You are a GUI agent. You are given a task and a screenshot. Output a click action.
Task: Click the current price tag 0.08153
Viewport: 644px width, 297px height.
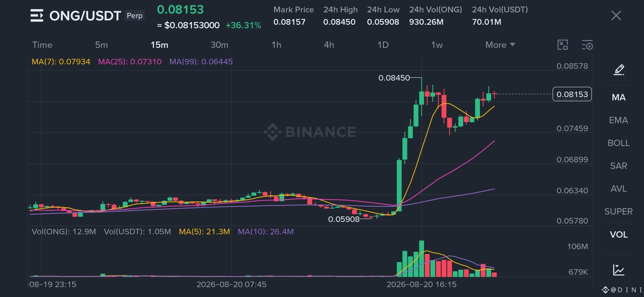(x=572, y=94)
